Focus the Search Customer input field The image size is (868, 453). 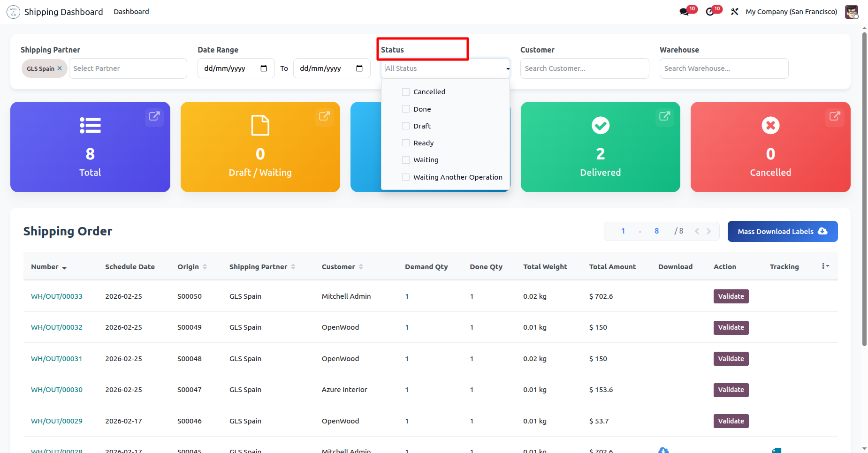click(584, 68)
